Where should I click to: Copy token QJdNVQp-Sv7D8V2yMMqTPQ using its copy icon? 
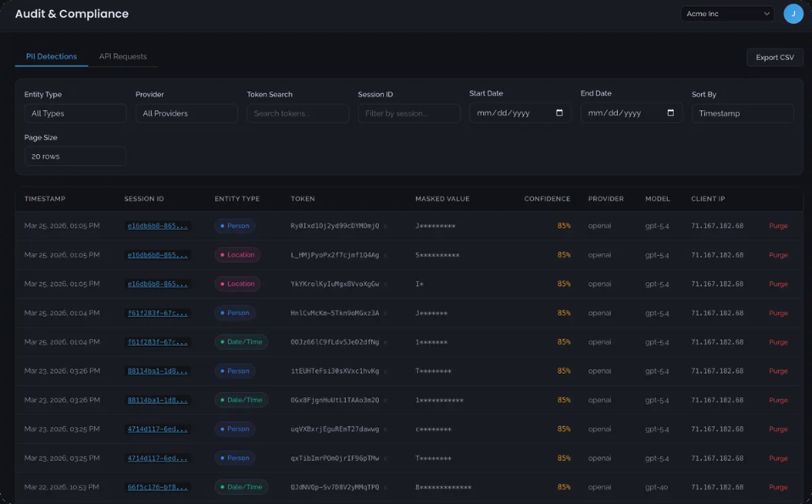tap(386, 487)
